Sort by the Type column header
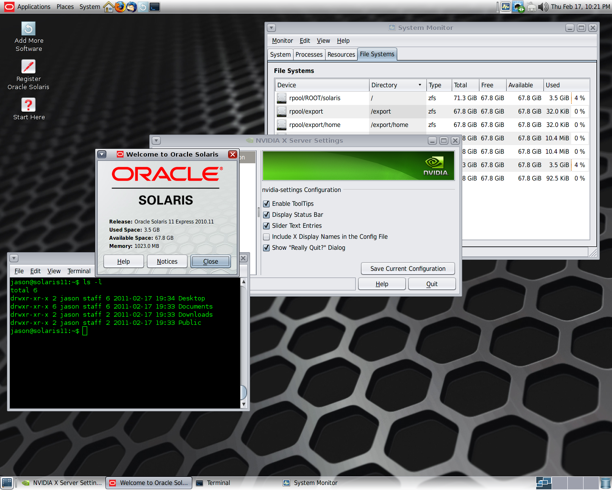 coord(439,85)
